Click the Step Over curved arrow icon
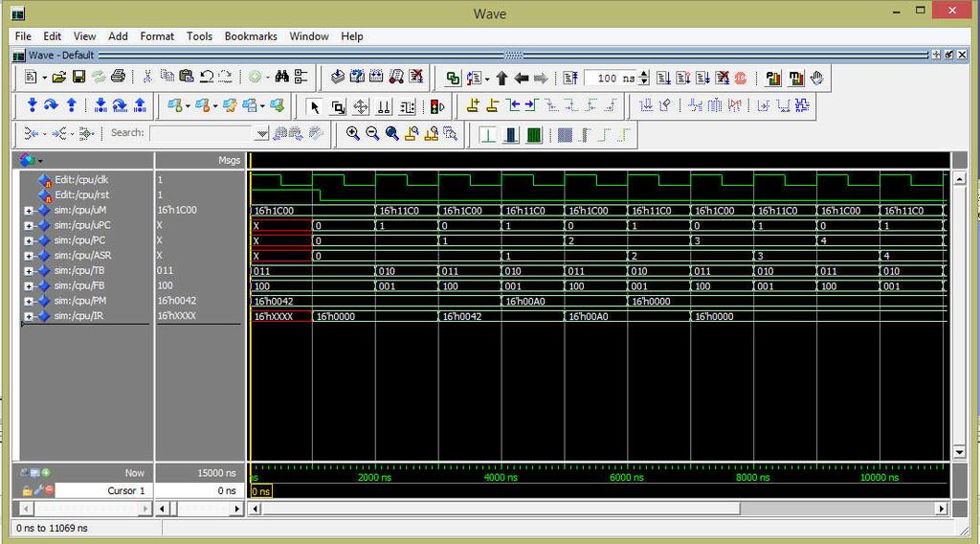Image resolution: width=980 pixels, height=544 pixels. [52, 105]
